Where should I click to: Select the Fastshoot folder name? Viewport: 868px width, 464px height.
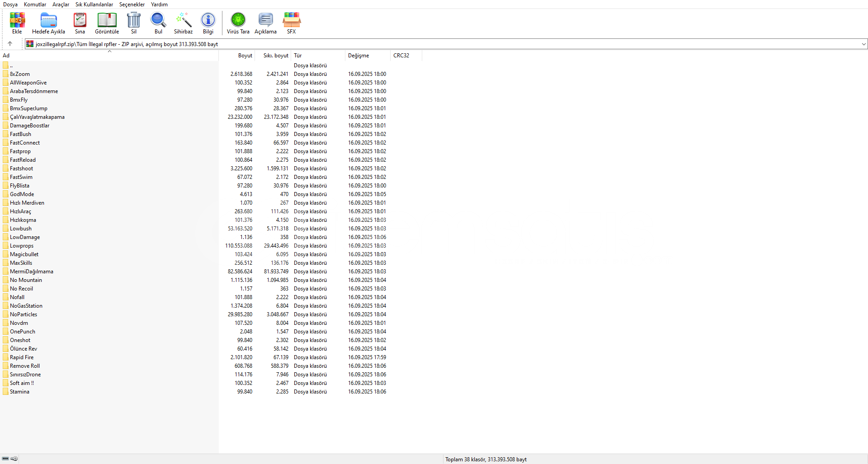click(22, 169)
